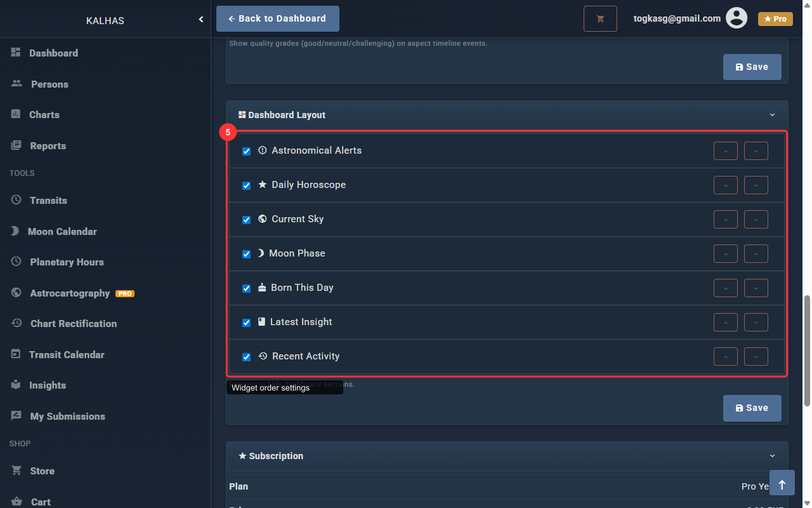Move Recent Activity up with arrow
The image size is (812, 508).
[726, 357]
